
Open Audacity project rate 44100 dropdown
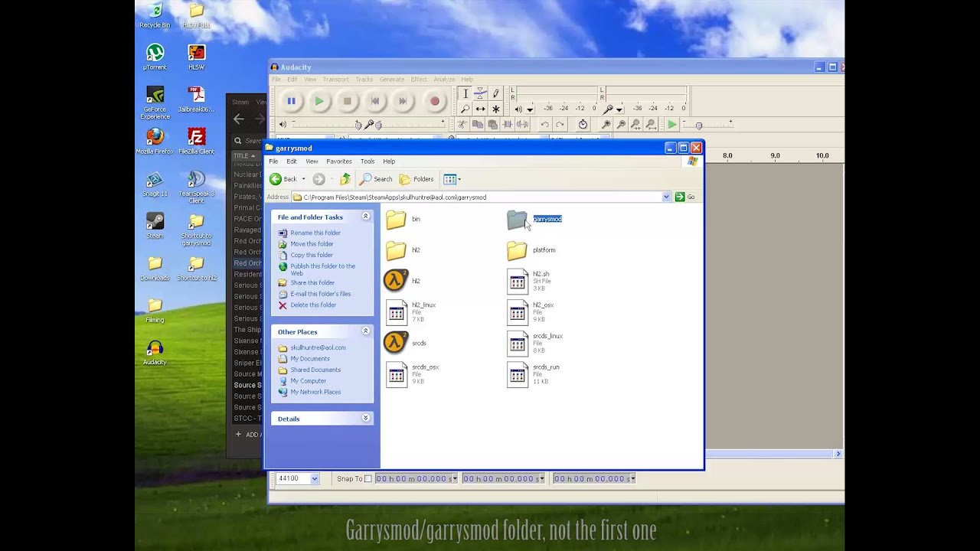click(x=314, y=479)
